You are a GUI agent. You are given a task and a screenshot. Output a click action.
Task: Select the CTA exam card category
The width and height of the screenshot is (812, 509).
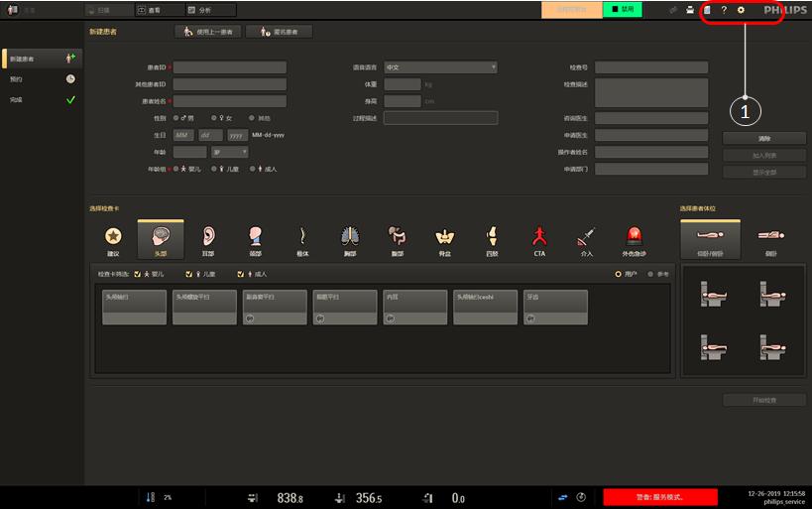[x=539, y=241]
